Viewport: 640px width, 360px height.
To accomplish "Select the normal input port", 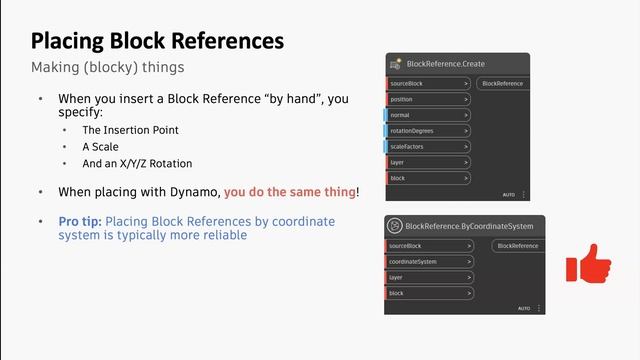I will point(427,115).
